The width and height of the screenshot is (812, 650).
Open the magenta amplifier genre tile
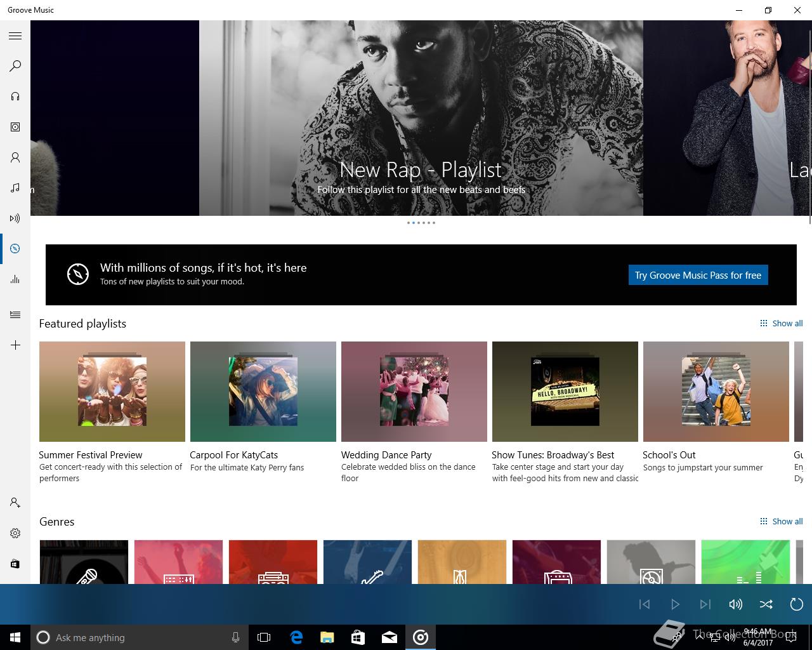[x=556, y=562]
